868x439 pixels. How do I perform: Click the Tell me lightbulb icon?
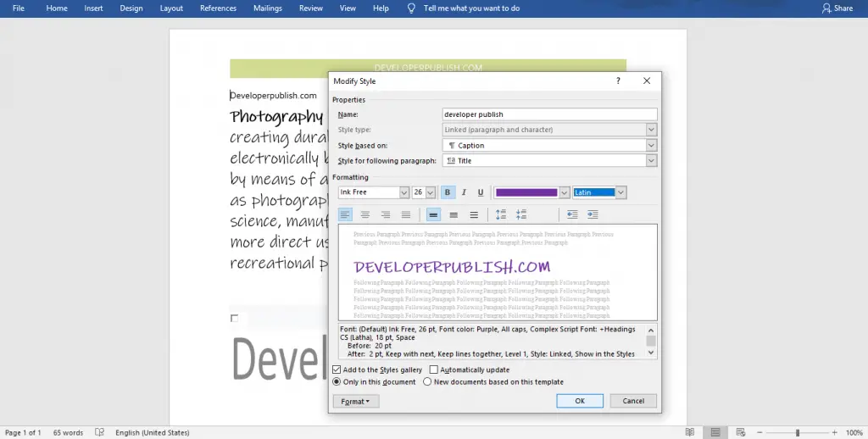pyautogui.click(x=411, y=8)
